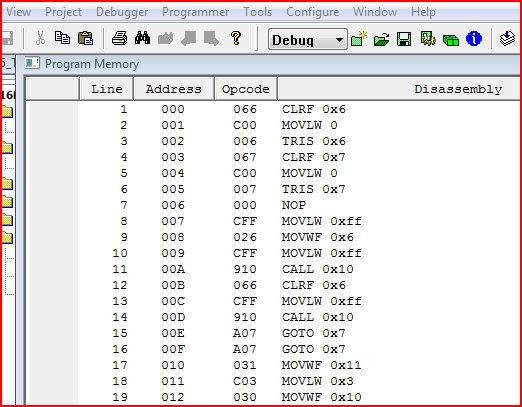Click the Opcode column header

tap(246, 89)
